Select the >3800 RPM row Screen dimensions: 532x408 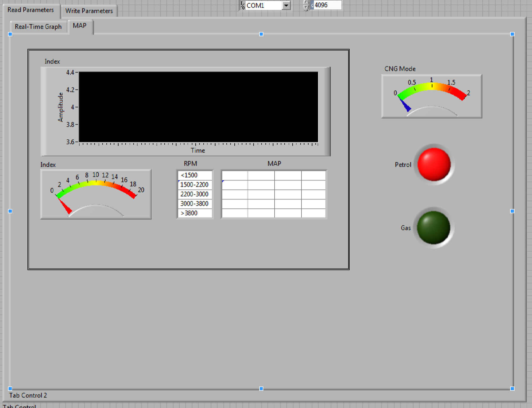(x=195, y=213)
